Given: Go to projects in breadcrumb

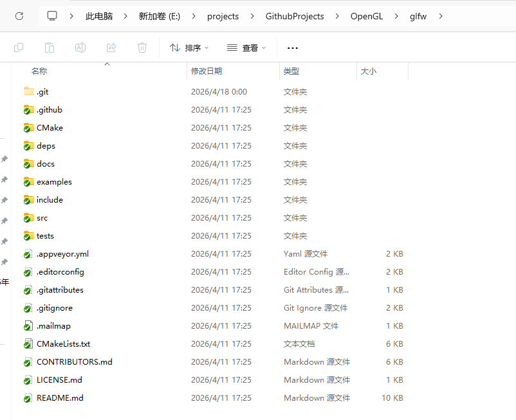Looking at the screenshot, I should tap(223, 17).
